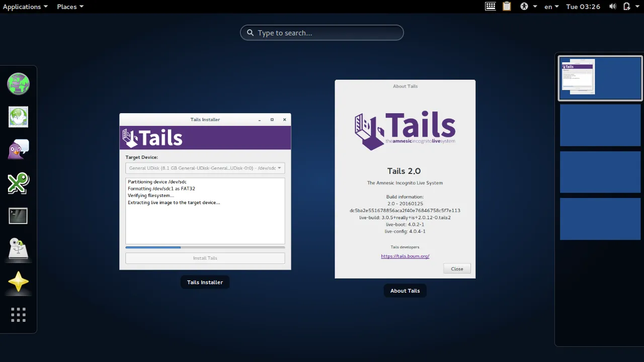
Task: Open the on-screen keyboard tray icon
Action: 490,7
